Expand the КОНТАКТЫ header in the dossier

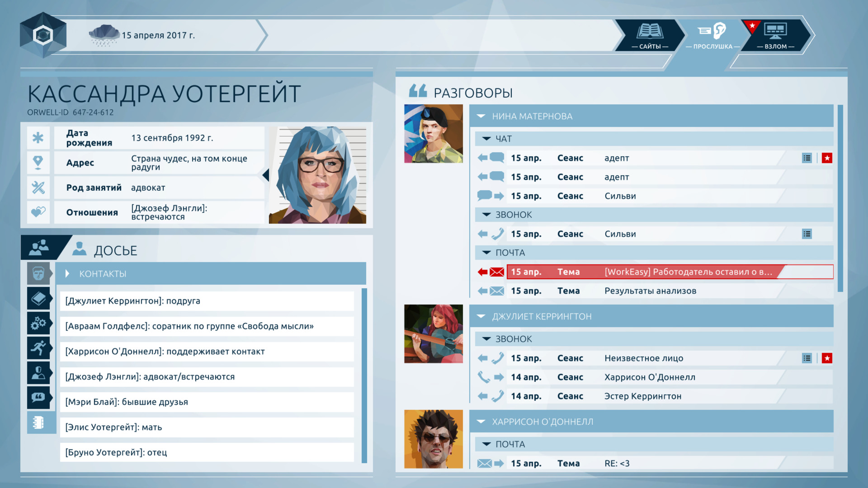pyautogui.click(x=68, y=273)
